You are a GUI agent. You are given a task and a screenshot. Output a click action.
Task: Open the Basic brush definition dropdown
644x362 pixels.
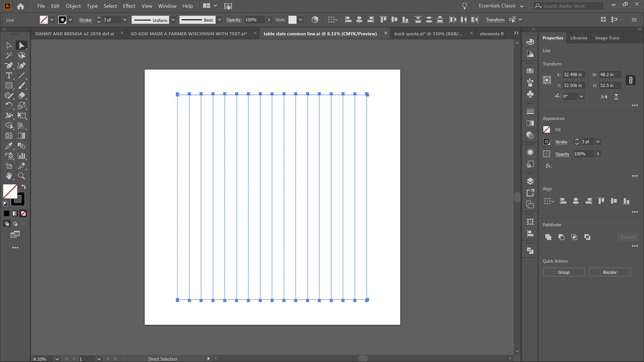pos(218,20)
